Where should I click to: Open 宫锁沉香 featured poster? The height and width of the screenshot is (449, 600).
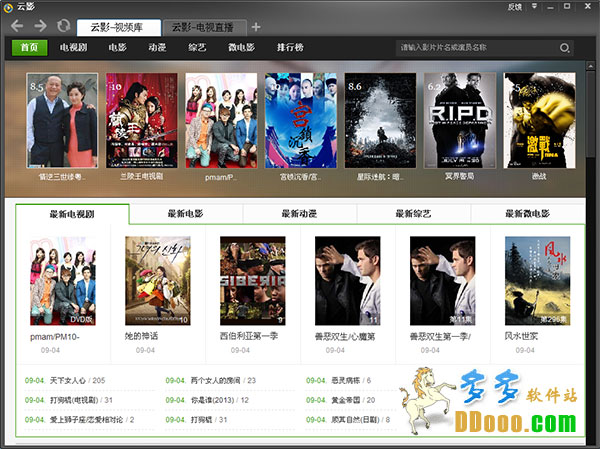click(x=301, y=121)
